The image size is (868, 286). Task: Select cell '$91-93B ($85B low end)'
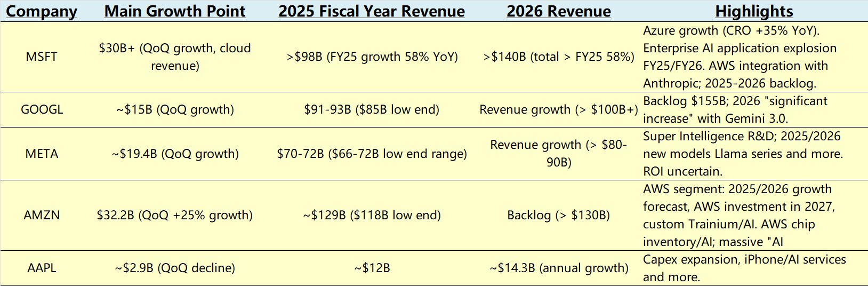pos(372,109)
